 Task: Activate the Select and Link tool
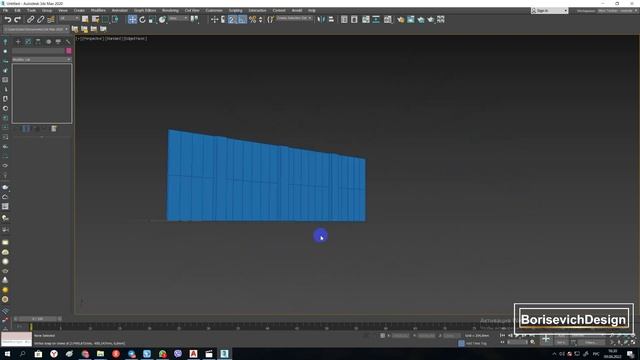coord(31,20)
